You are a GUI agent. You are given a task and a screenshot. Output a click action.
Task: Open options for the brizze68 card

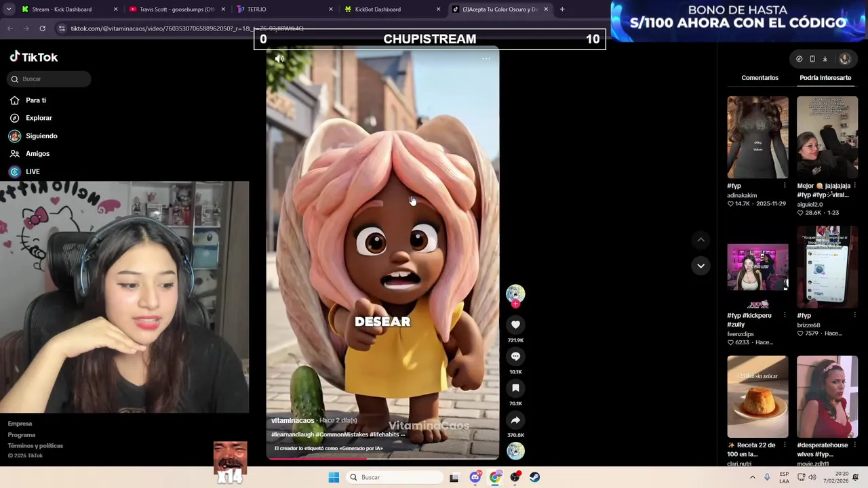[x=854, y=315]
